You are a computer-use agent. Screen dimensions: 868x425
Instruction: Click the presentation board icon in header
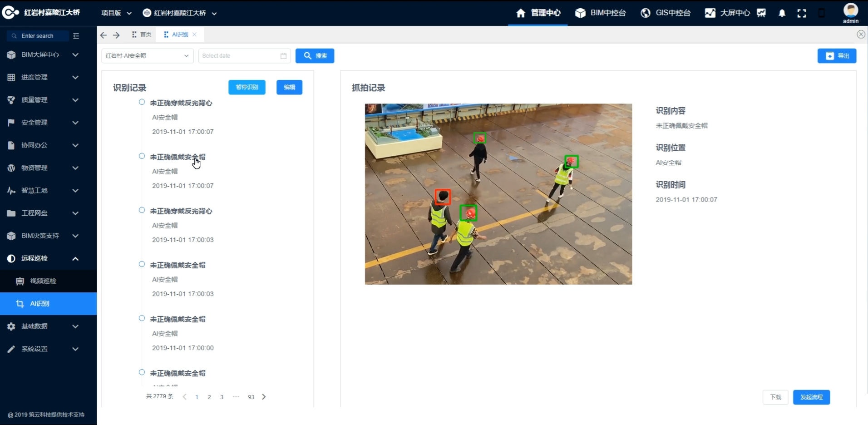click(761, 13)
